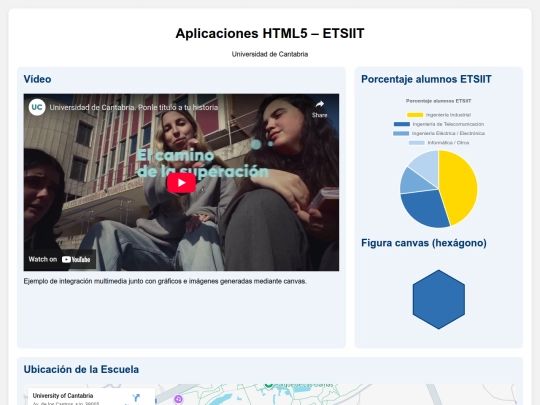The image size is (540, 405).
Task: Click the 'Vídeo' section heading
Action: click(37, 79)
